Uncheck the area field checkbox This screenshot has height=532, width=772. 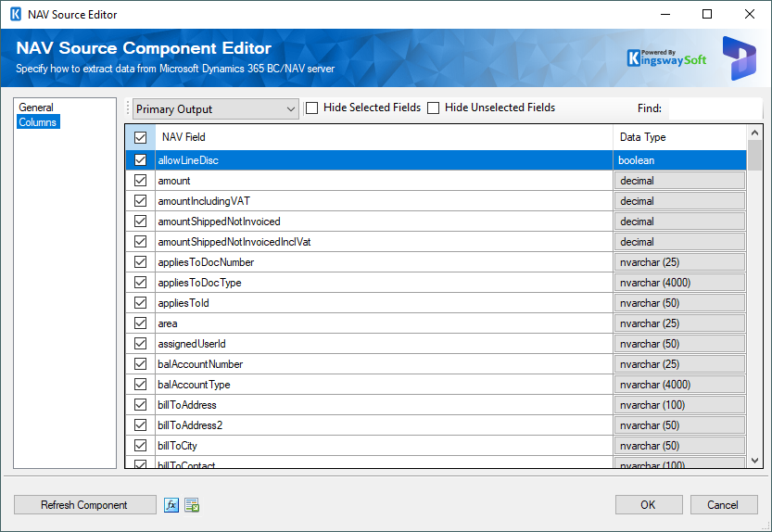point(140,323)
